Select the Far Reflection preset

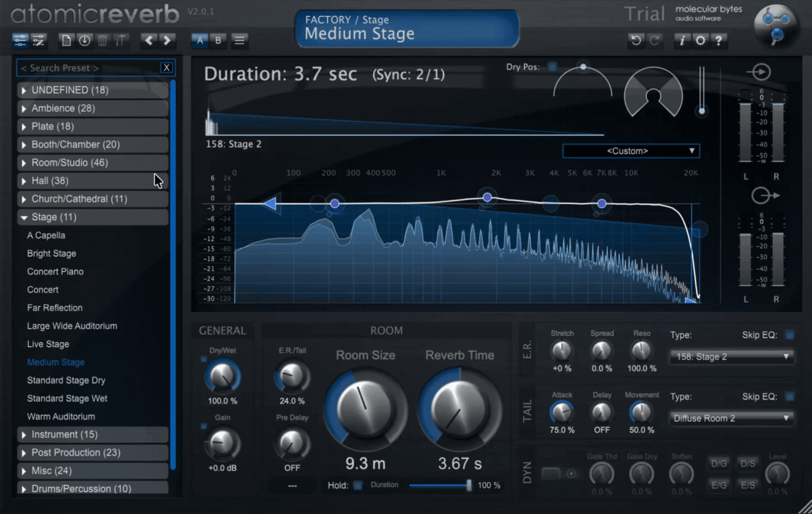tap(55, 308)
